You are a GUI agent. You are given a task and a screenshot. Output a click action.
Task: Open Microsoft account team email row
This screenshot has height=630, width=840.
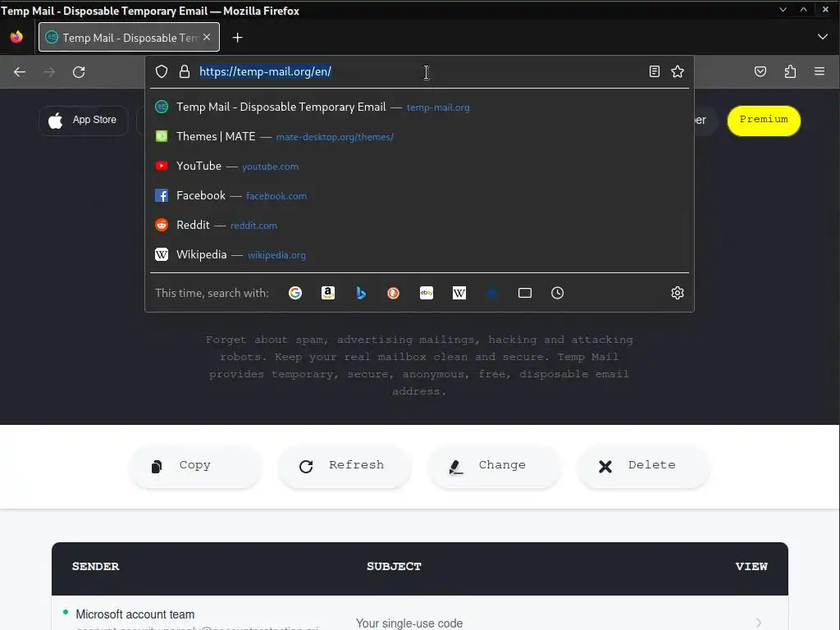pos(419,614)
